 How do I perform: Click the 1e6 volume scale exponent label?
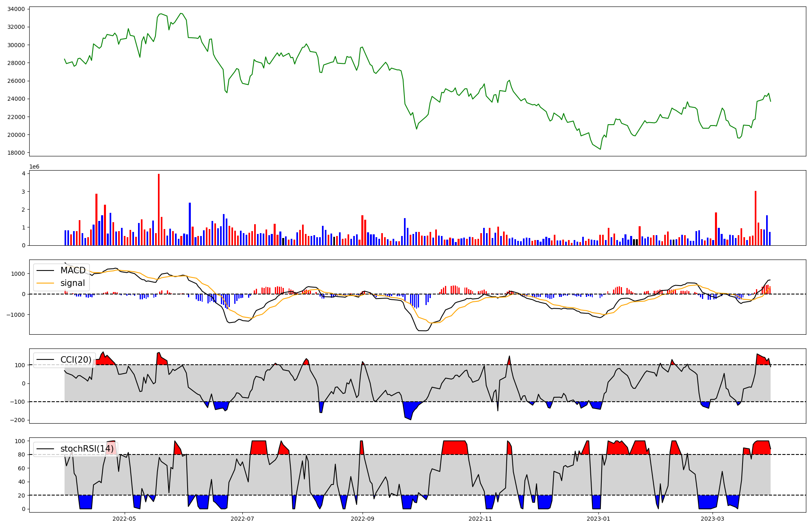pyautogui.click(x=35, y=167)
